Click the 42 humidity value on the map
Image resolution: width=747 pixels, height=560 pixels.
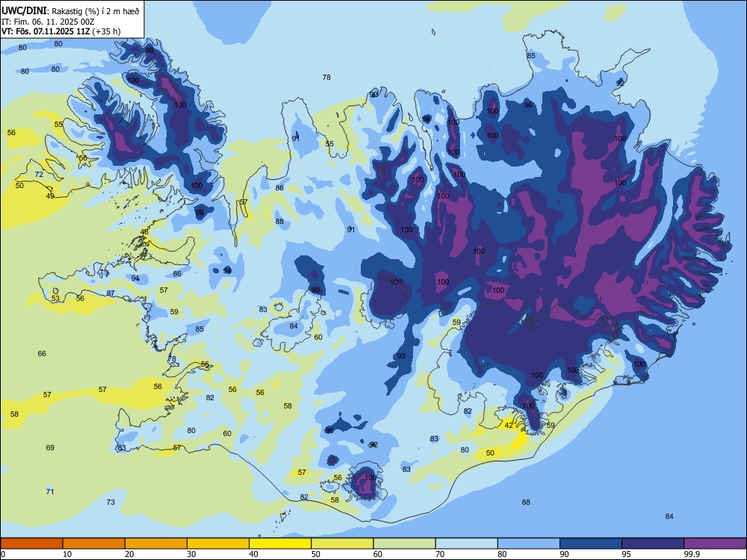point(509,426)
